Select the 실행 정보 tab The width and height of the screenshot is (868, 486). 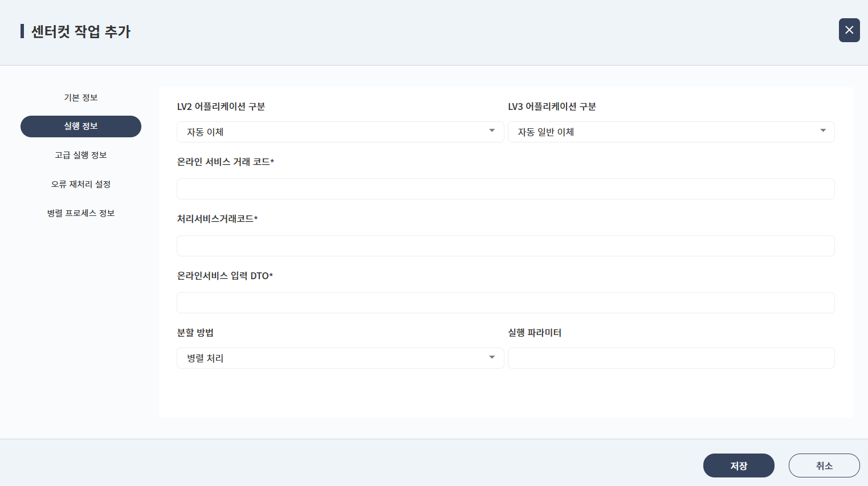(x=81, y=126)
